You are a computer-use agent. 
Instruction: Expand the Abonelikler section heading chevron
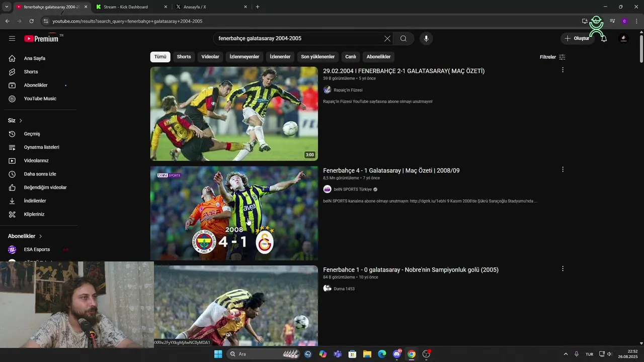click(x=40, y=236)
